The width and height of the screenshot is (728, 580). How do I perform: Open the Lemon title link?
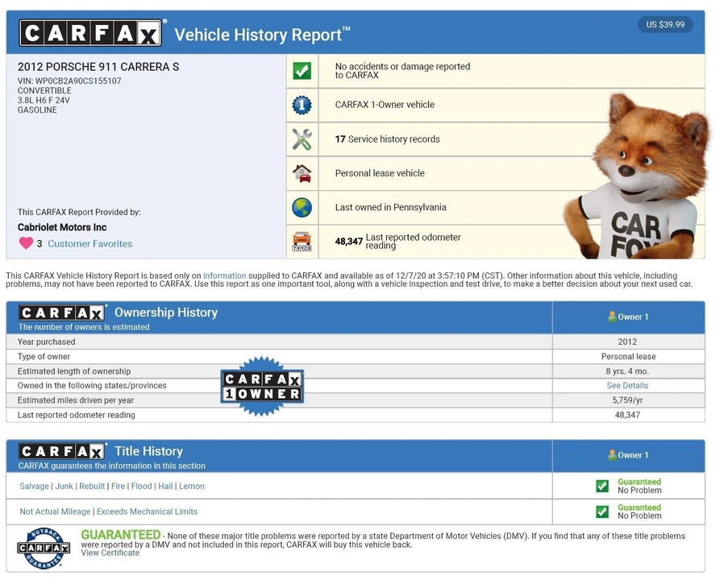(x=192, y=486)
